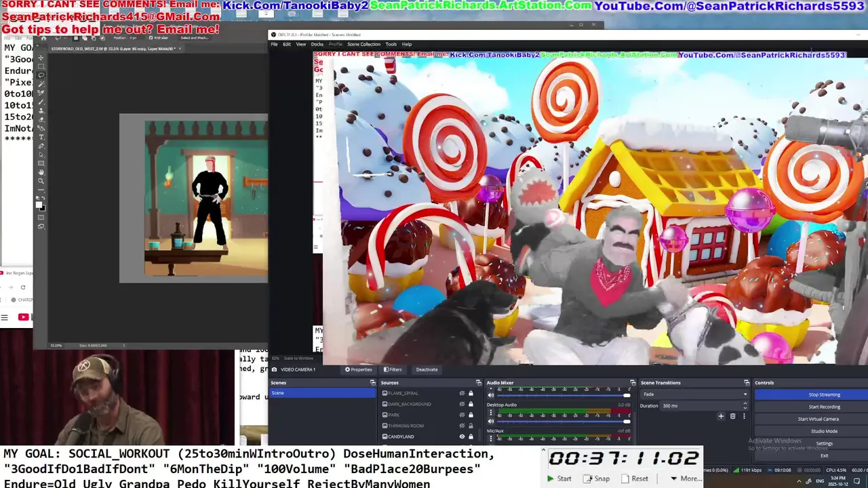The width and height of the screenshot is (868, 488).
Task: Mute Desktop Audio speaker icon
Action: [x=491, y=421]
